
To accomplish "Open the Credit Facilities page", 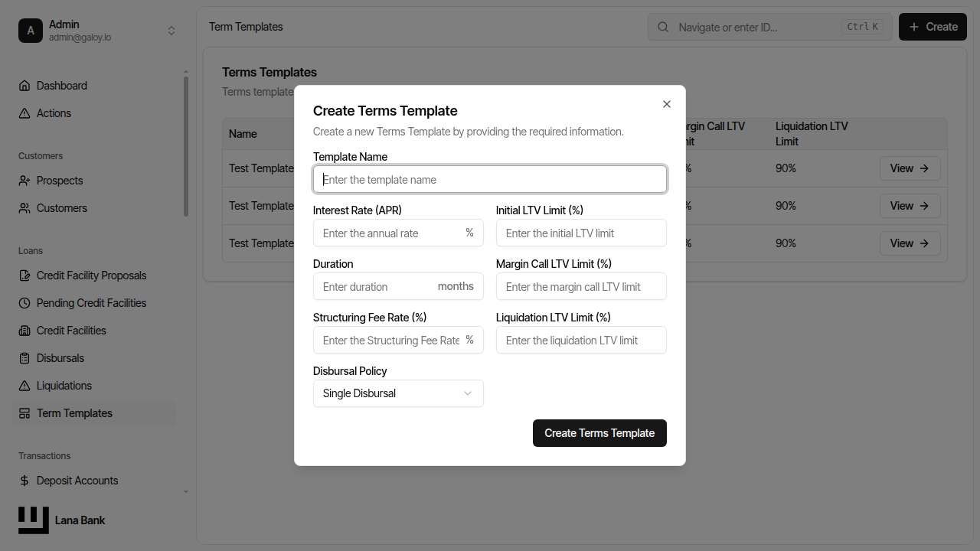I will 71,331.
